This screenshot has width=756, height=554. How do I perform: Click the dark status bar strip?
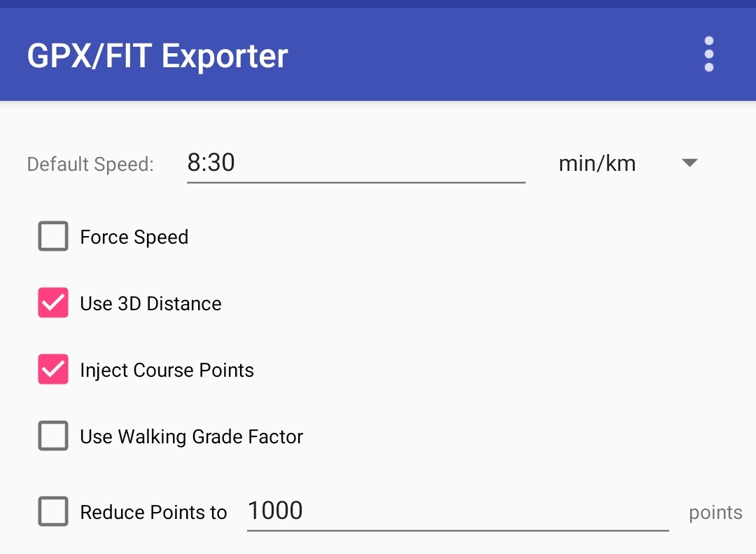click(378, 4)
